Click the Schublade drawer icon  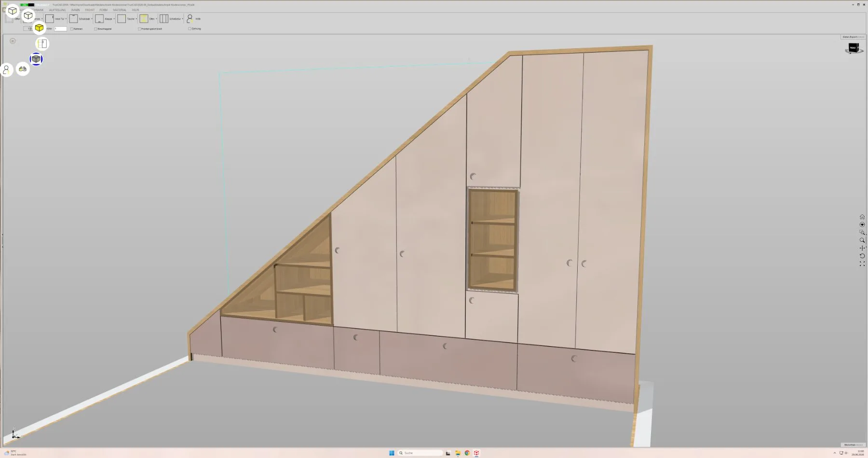[x=73, y=18]
